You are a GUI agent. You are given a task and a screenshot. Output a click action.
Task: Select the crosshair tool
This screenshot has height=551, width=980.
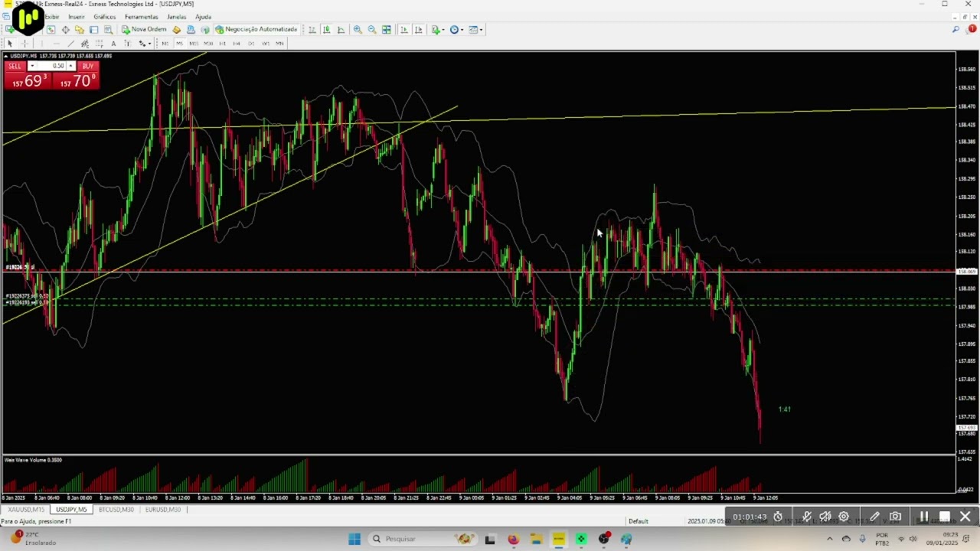click(24, 43)
